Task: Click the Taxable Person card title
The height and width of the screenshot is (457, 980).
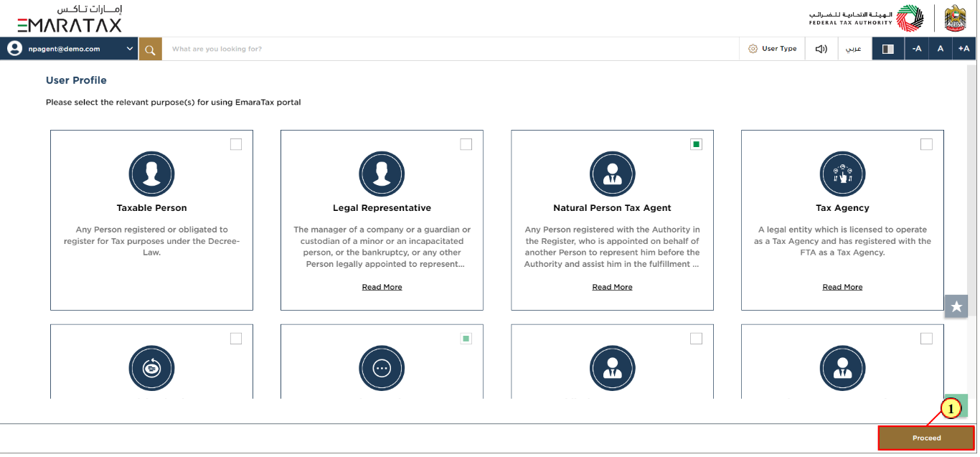Action: coord(151,208)
